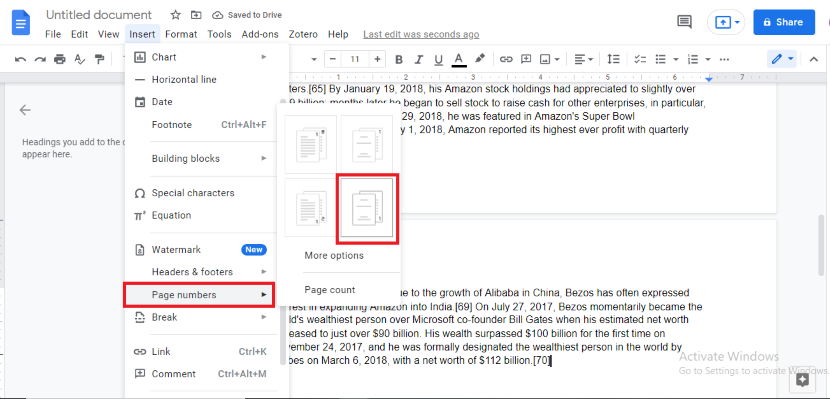Decrease font size with minus button
Screen dimensions: 830x399
point(332,59)
